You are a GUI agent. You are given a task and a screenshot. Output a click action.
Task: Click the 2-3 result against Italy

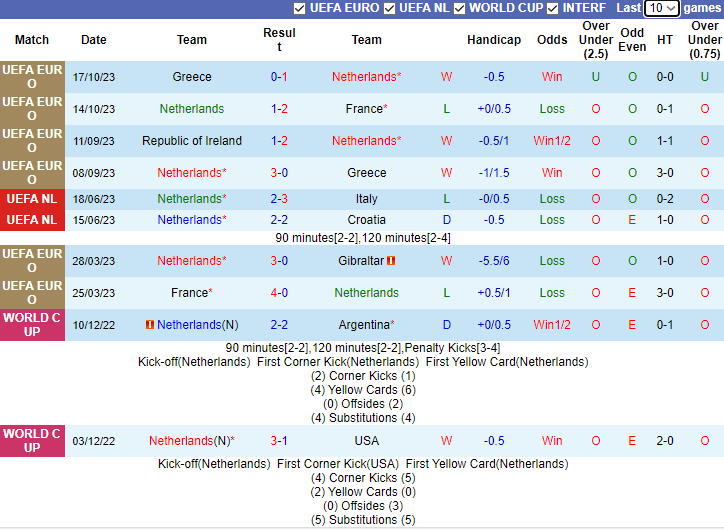point(279,199)
